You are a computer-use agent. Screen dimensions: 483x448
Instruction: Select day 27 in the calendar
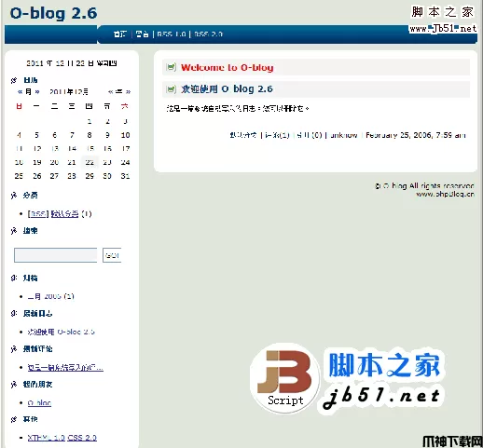(x=54, y=176)
